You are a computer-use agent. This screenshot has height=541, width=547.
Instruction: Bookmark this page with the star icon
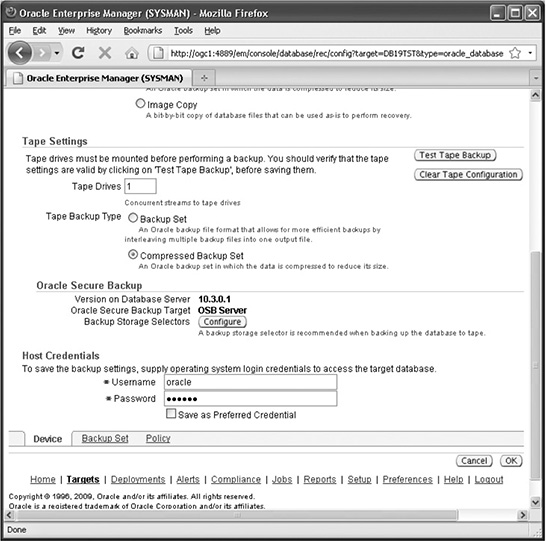(x=515, y=53)
